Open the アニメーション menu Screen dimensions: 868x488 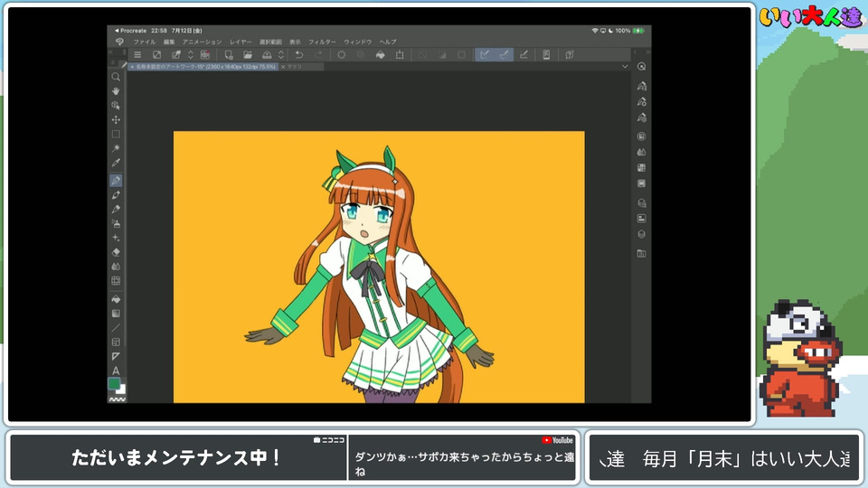click(x=202, y=42)
